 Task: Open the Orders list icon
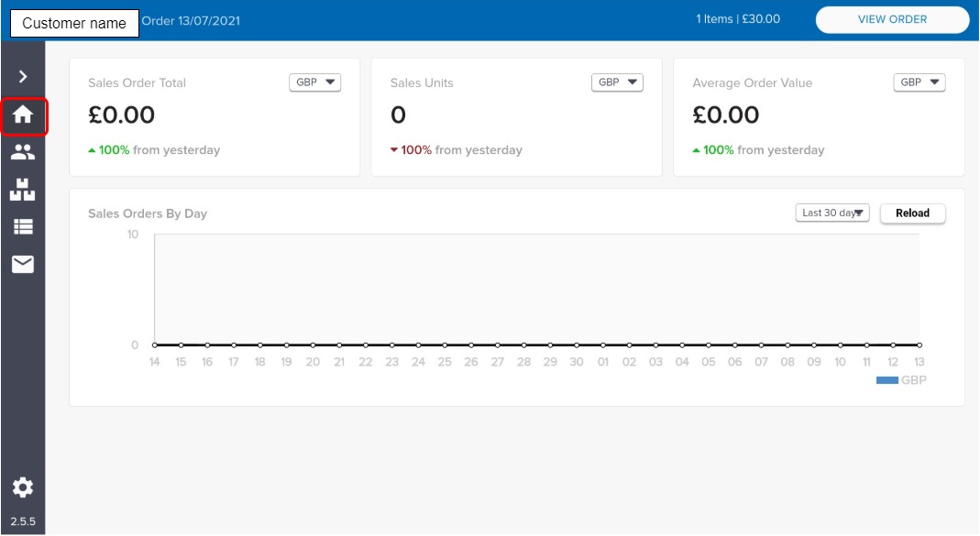23,227
